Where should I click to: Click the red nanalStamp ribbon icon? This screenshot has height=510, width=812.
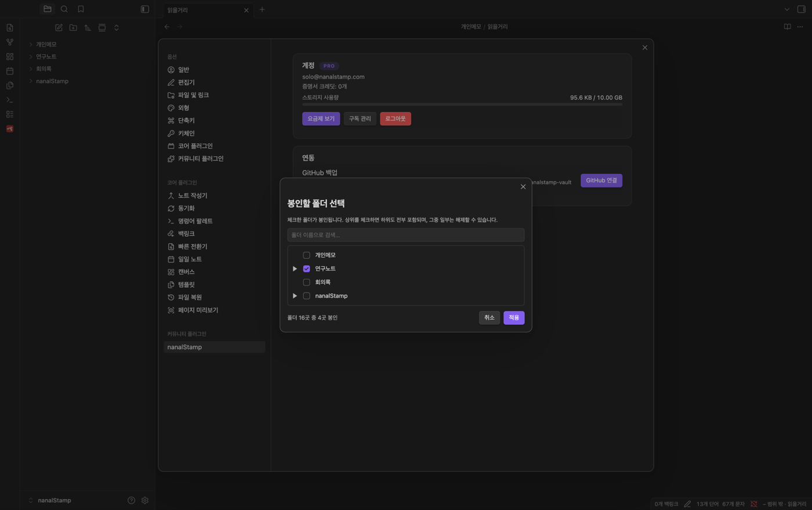pos(10,129)
